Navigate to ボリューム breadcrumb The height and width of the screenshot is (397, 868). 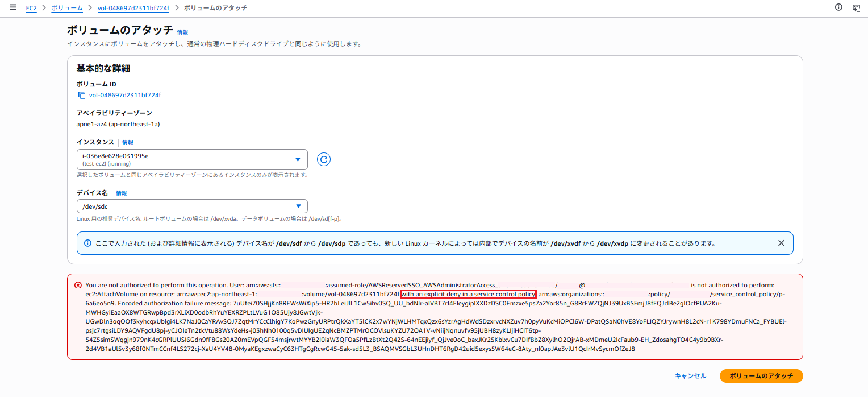click(67, 8)
